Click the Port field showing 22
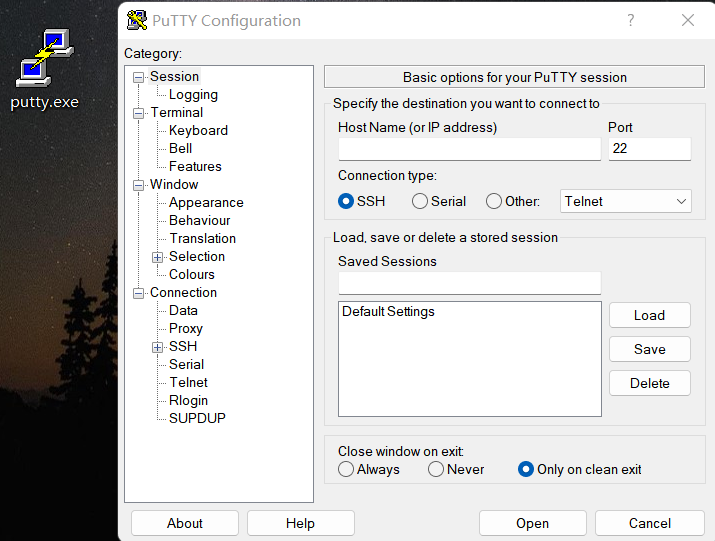This screenshot has width=715, height=541. (x=650, y=149)
